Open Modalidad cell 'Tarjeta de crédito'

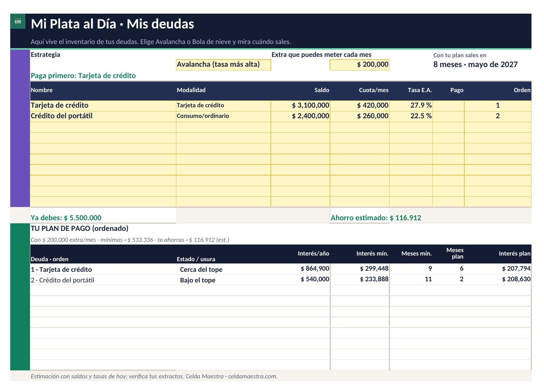[x=223, y=105]
